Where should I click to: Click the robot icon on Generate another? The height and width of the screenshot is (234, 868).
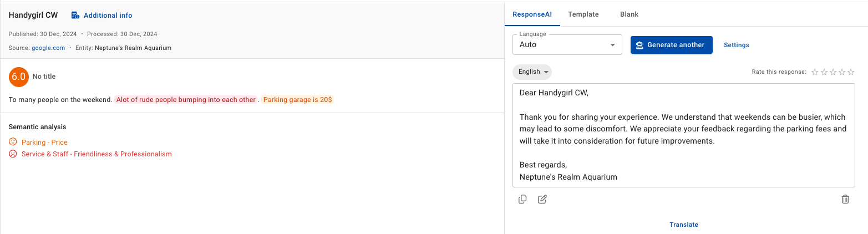pos(639,45)
